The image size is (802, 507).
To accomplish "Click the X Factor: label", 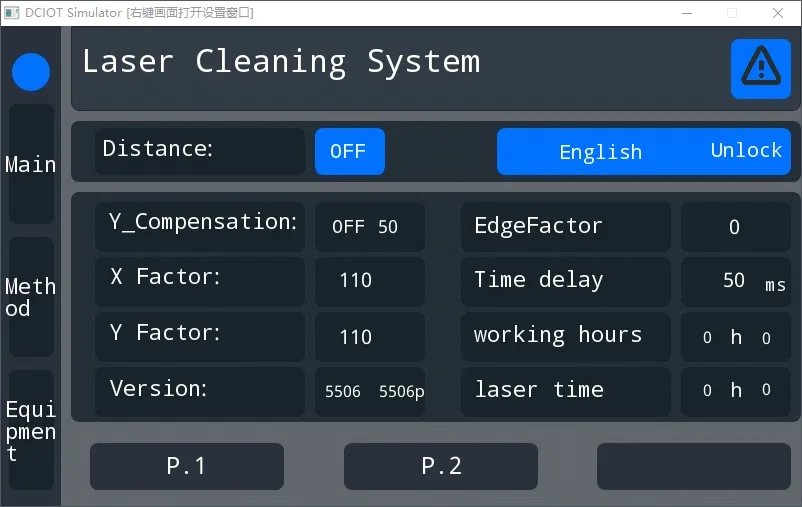I will click(x=165, y=277).
